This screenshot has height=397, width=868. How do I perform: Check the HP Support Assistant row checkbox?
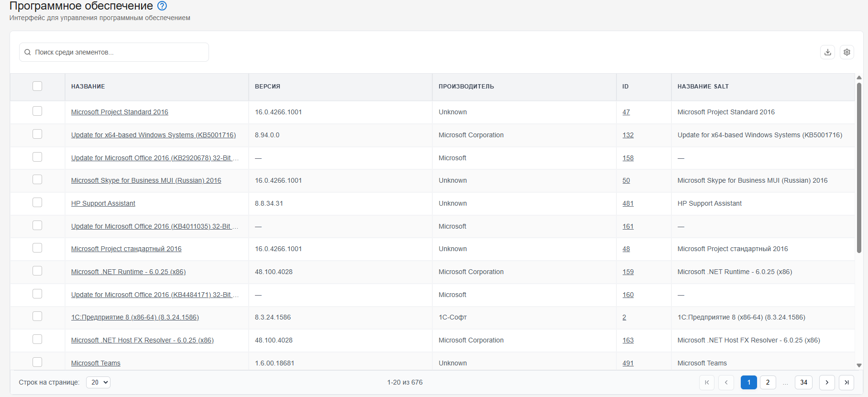(37, 202)
